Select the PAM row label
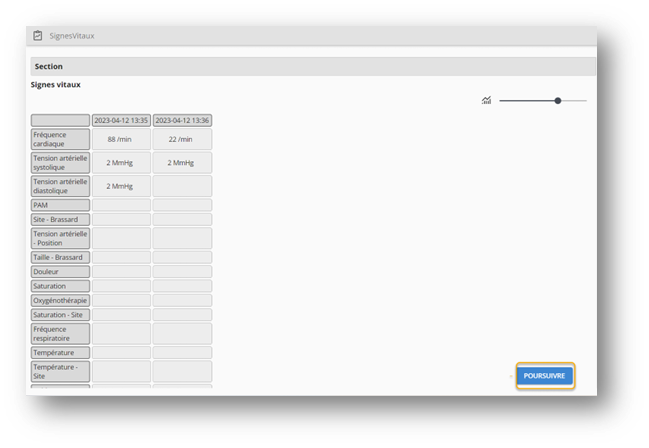Screen dimensions: 649x448 pyautogui.click(x=60, y=205)
